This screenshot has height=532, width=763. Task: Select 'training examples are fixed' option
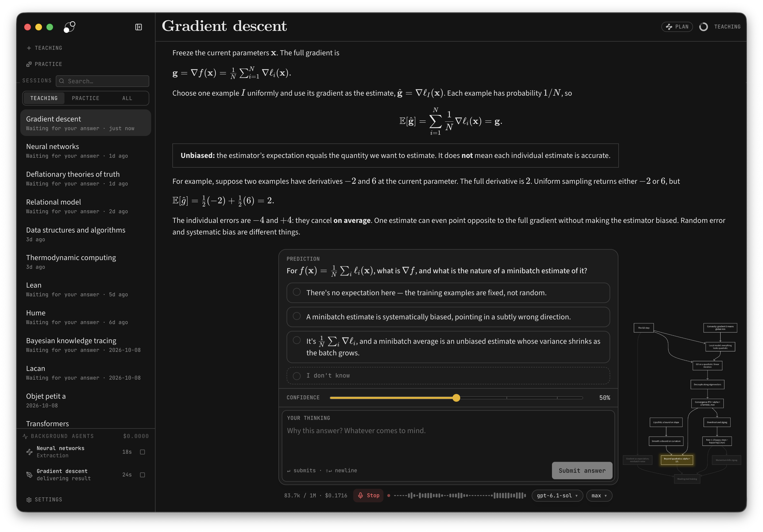448,293
